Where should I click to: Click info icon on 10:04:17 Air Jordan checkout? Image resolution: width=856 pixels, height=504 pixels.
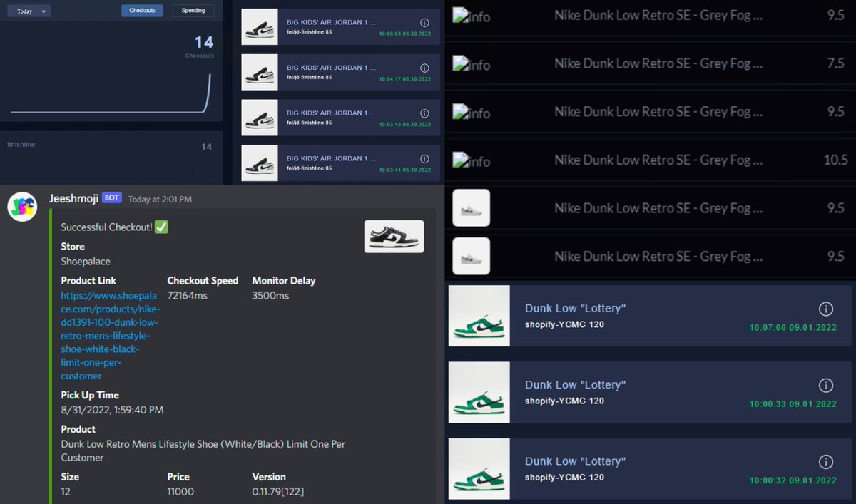click(x=424, y=68)
